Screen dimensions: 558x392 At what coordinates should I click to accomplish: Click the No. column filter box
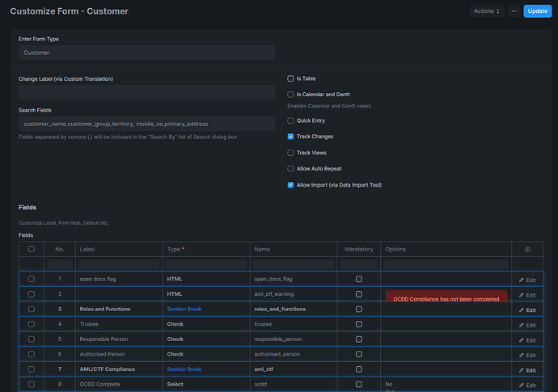coord(59,264)
